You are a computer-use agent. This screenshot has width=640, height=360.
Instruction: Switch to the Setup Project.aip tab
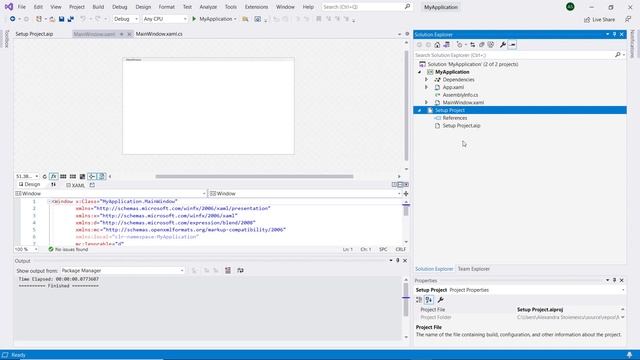pyautogui.click(x=34, y=34)
